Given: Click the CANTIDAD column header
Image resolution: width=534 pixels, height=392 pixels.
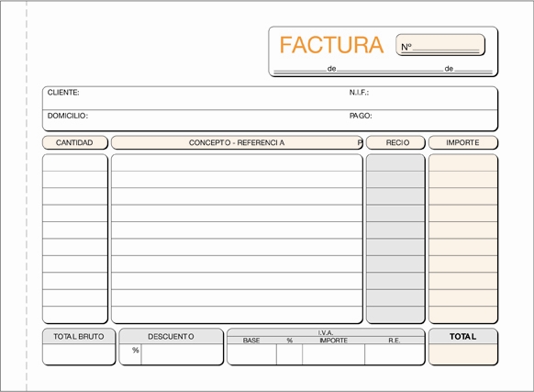Looking at the screenshot, I should [75, 142].
